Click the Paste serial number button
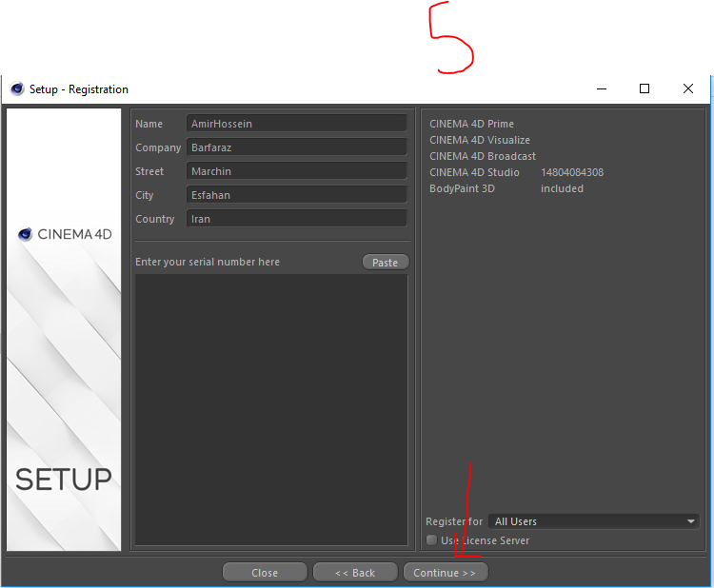The width and height of the screenshot is (714, 588). pyautogui.click(x=386, y=263)
